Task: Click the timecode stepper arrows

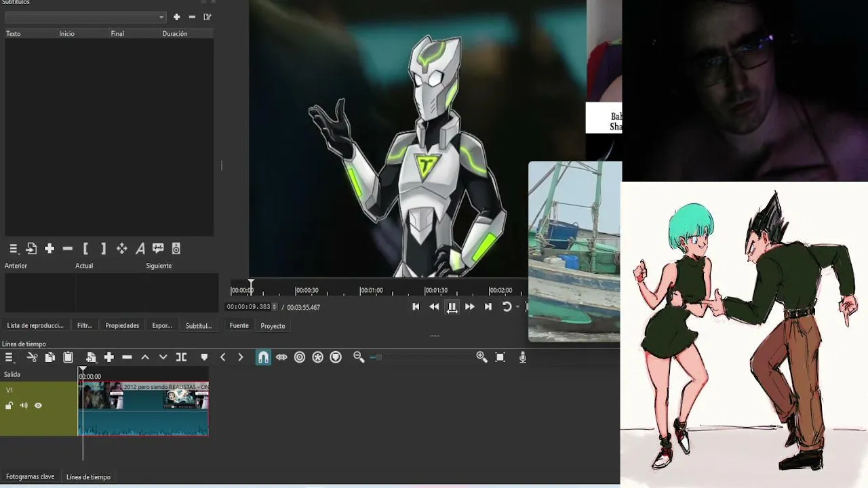Action: point(275,307)
